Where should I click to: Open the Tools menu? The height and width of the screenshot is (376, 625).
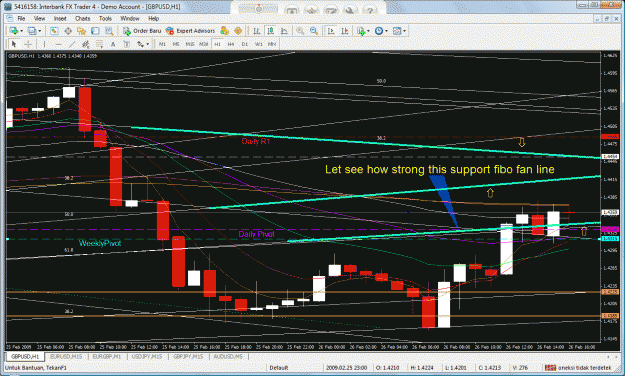pos(105,18)
